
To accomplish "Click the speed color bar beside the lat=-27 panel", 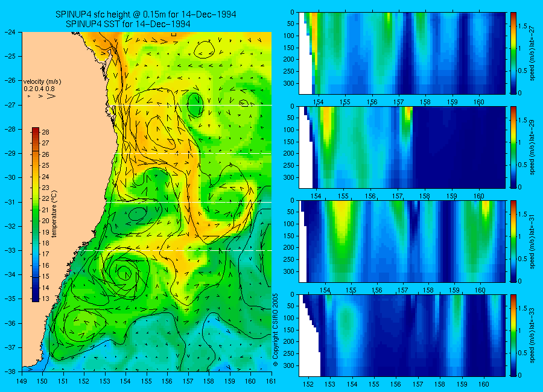I will 513,53.
